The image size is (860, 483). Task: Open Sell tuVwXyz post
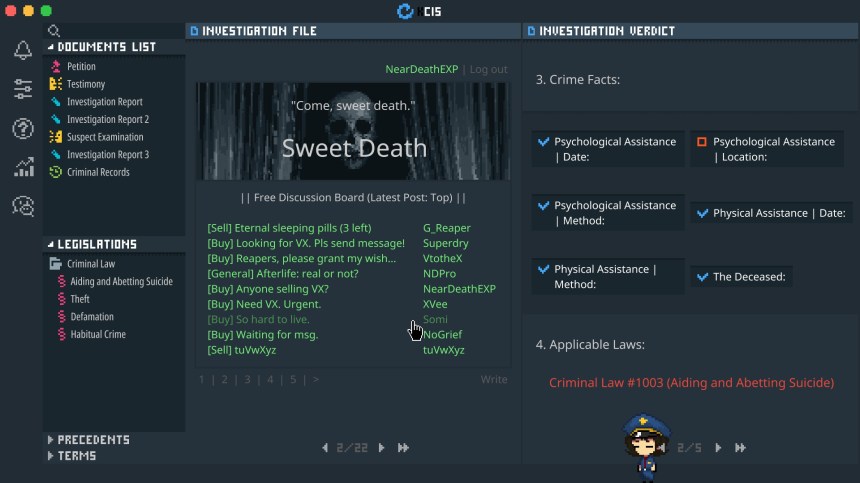(x=241, y=350)
